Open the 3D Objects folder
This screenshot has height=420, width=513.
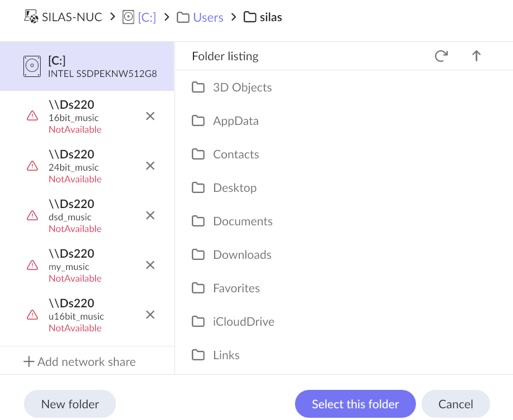tap(242, 88)
